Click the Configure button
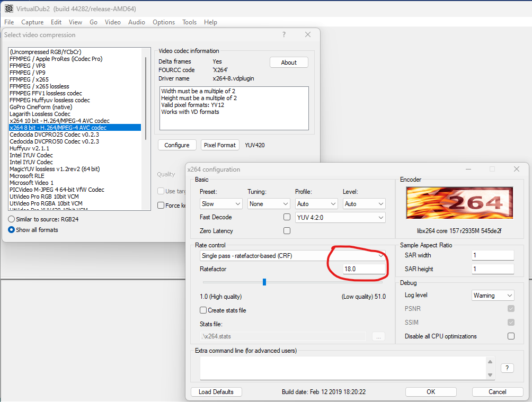Screen dimensions: 532x402 177,145
